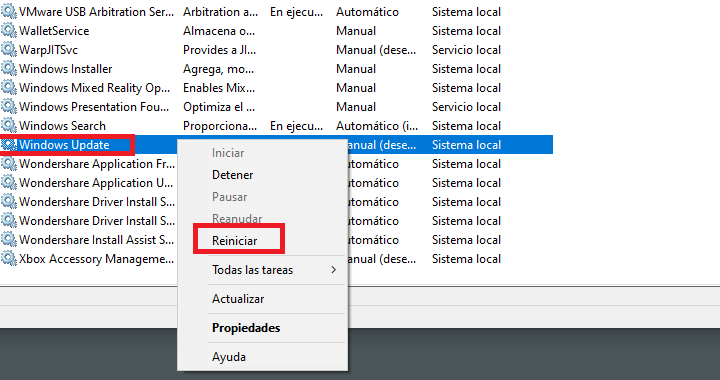Click the gear icon beside VMware USB Arbitration
The height and width of the screenshot is (380, 720).
[x=9, y=12]
